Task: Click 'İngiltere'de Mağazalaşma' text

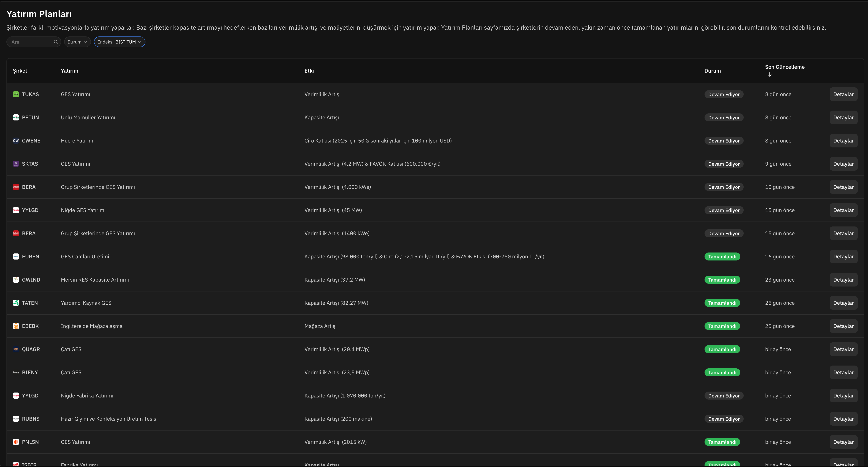Action: tap(92, 326)
